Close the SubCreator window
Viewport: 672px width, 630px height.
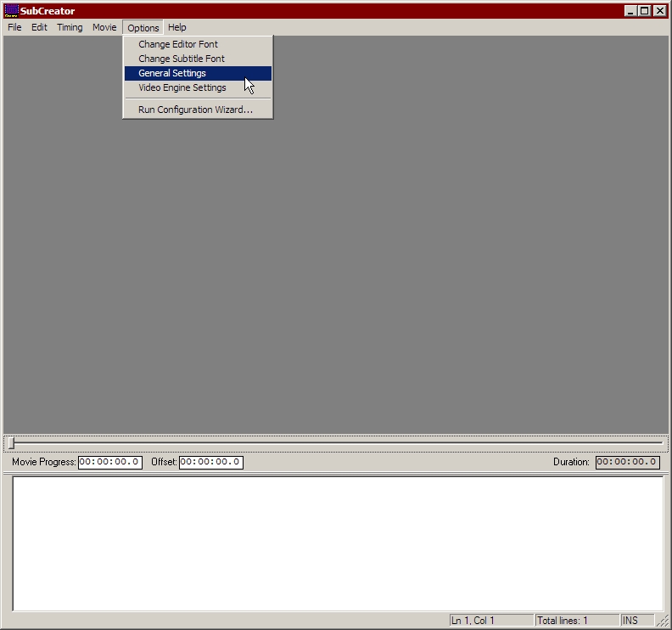point(660,11)
